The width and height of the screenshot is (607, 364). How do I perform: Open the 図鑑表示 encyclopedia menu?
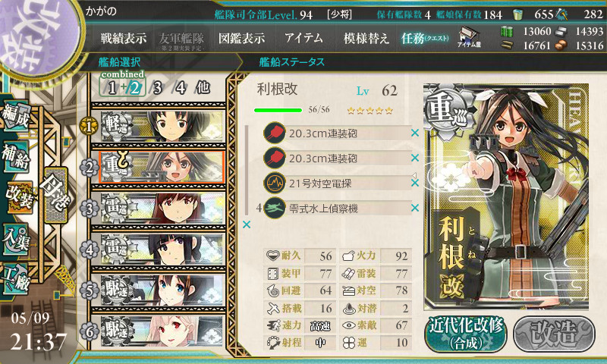point(241,38)
